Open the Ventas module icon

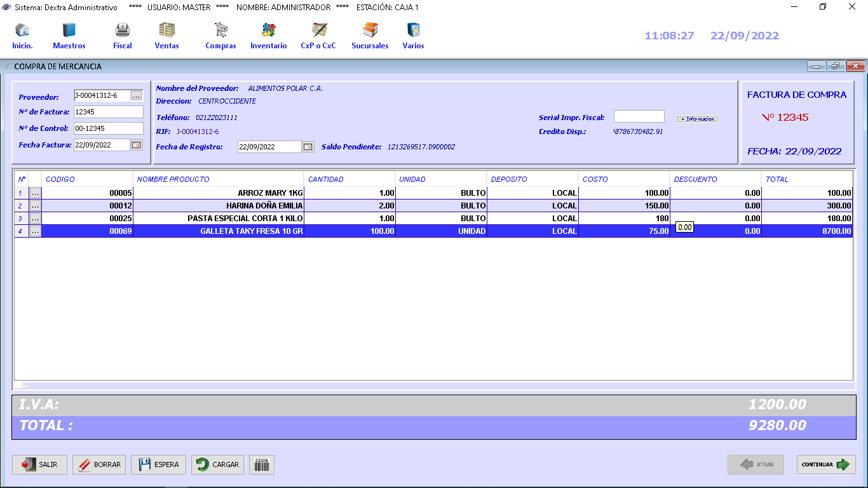(166, 36)
